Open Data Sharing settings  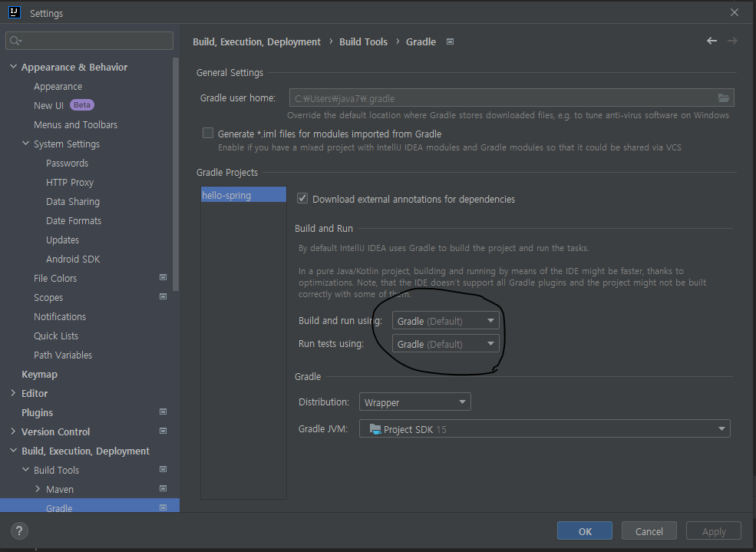coord(73,201)
